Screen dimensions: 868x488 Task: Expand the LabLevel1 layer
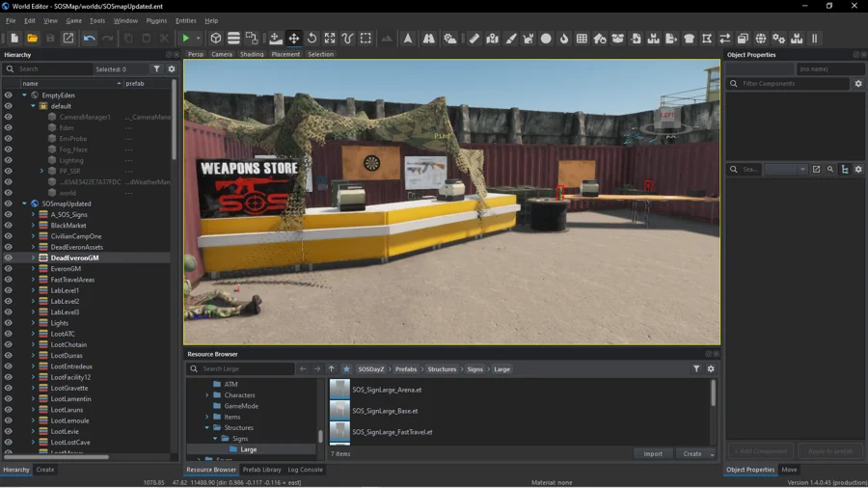click(33, 290)
